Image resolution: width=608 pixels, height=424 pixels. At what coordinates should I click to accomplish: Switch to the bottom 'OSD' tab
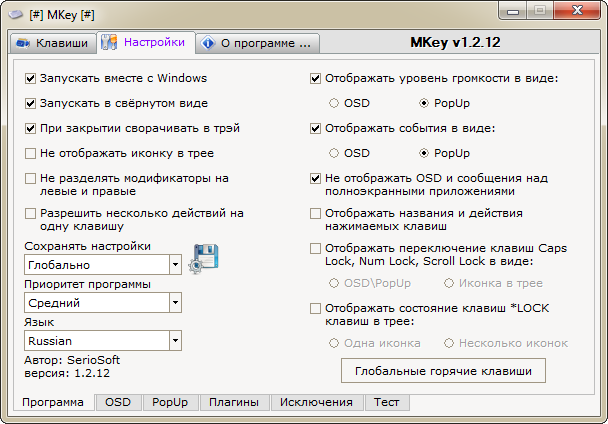(118, 402)
